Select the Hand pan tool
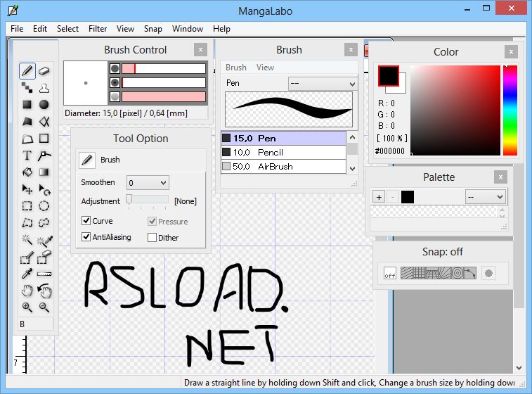The image size is (532, 394). click(27, 291)
